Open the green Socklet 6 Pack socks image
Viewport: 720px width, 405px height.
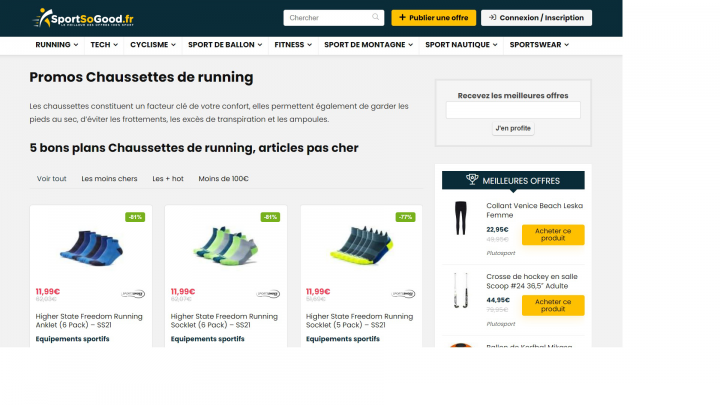point(225,246)
